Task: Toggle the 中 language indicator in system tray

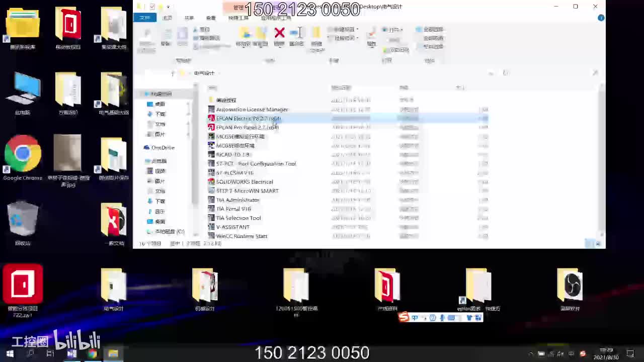Action: [x=572, y=354]
